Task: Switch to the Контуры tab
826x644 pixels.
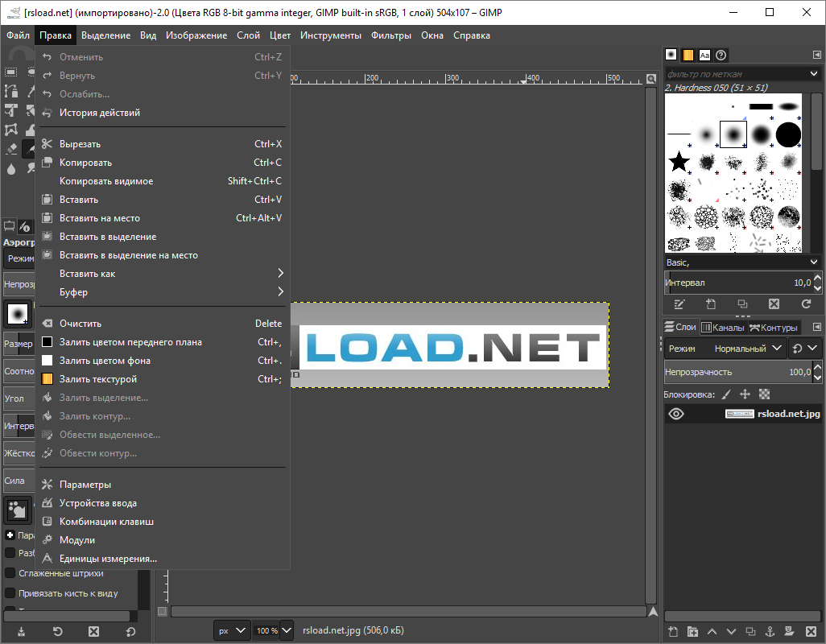Action: point(774,328)
